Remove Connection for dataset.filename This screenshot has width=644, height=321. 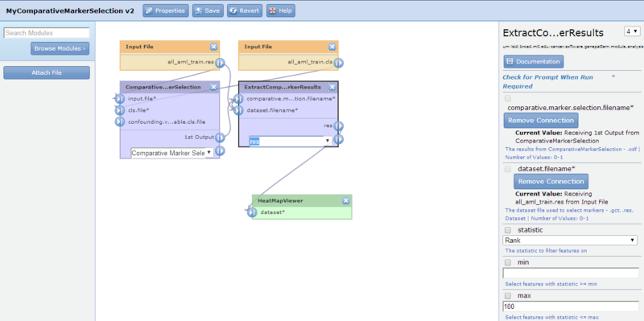tap(551, 182)
